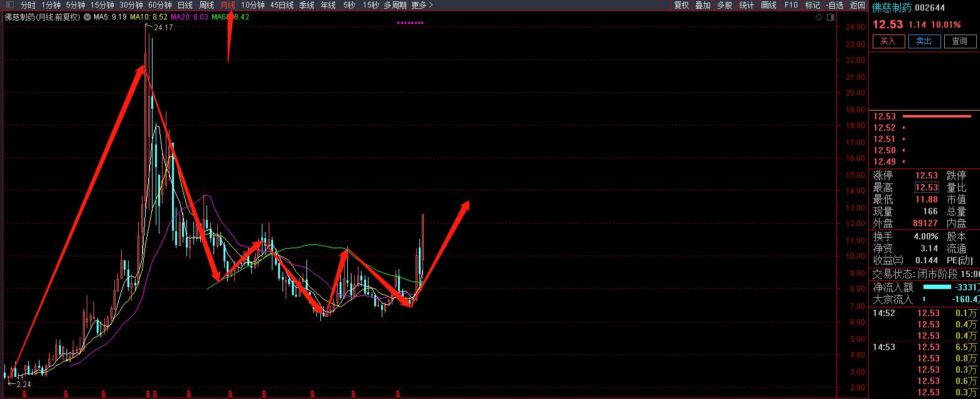Click the 复权 adjustment button
The height and width of the screenshot is (399, 980).
[682, 5]
